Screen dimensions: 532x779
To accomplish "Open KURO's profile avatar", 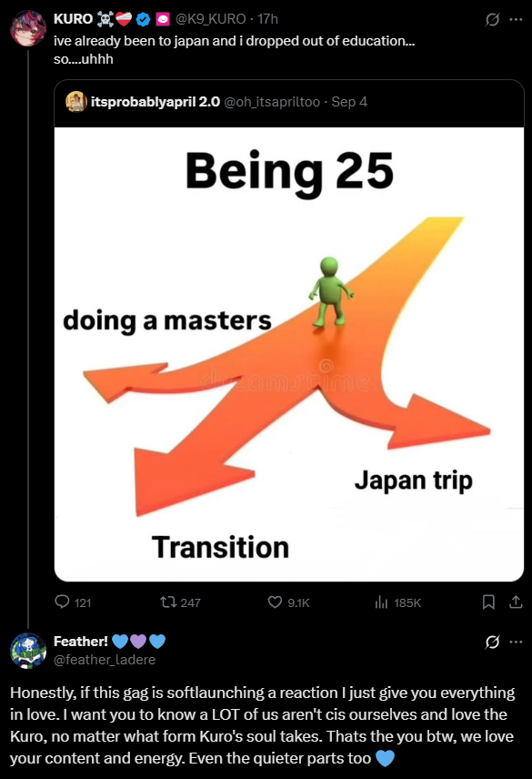I will tap(28, 28).
